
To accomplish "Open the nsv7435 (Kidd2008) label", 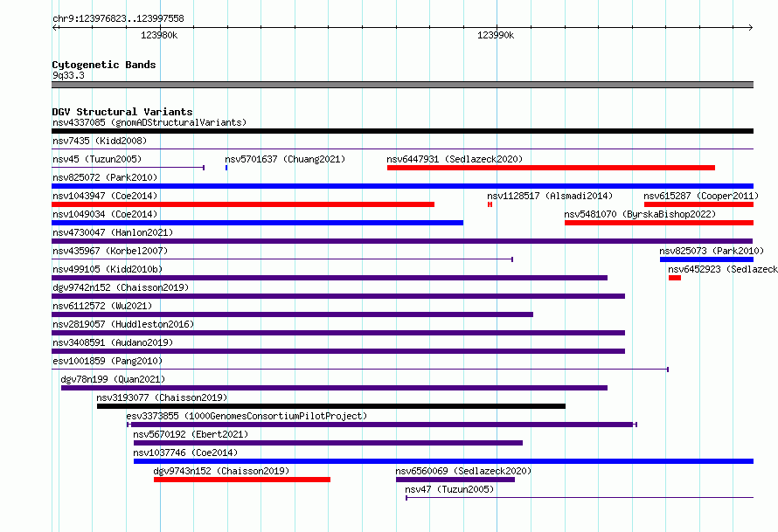I will 100,141.
